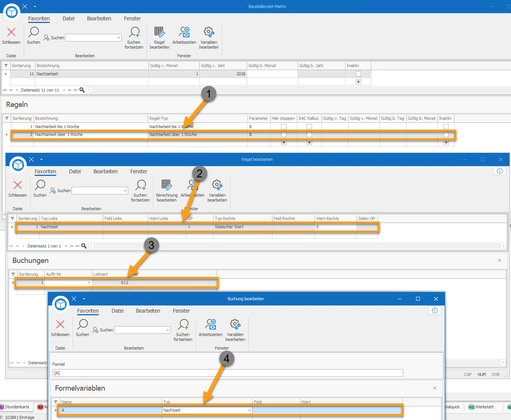511x420 pixels.
Task: Open Regel bearbeiten in main ribbon
Action: [159, 38]
